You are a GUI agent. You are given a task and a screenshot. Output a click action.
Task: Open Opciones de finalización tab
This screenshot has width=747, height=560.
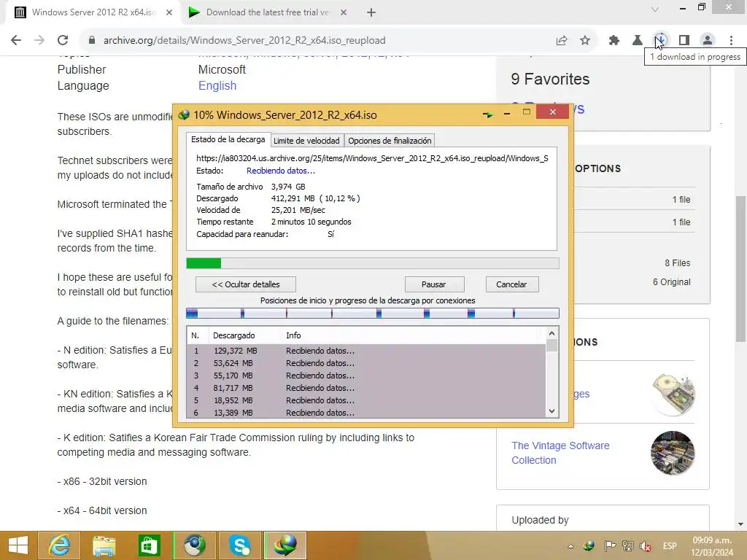pos(390,141)
